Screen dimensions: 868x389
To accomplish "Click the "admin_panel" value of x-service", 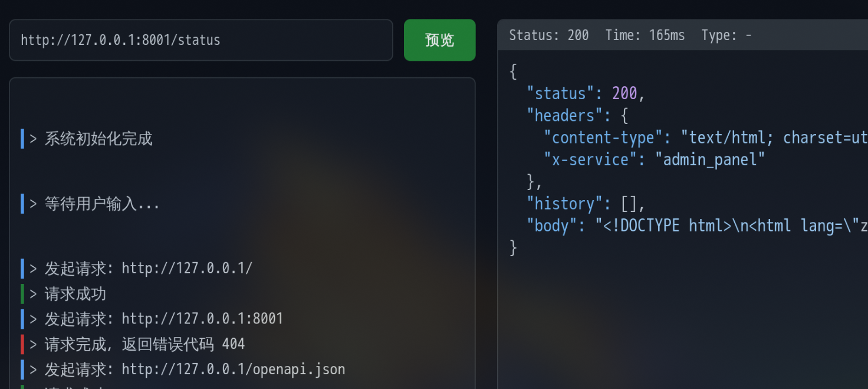I will 710,159.
